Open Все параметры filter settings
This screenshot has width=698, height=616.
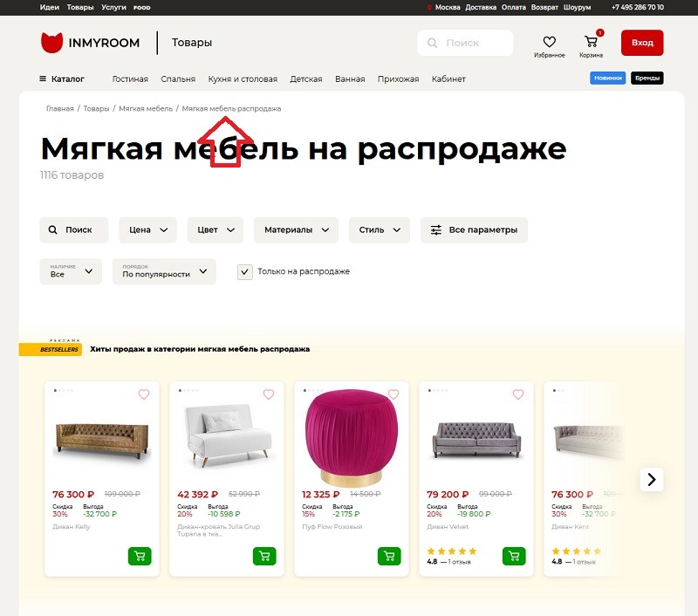pyautogui.click(x=474, y=229)
